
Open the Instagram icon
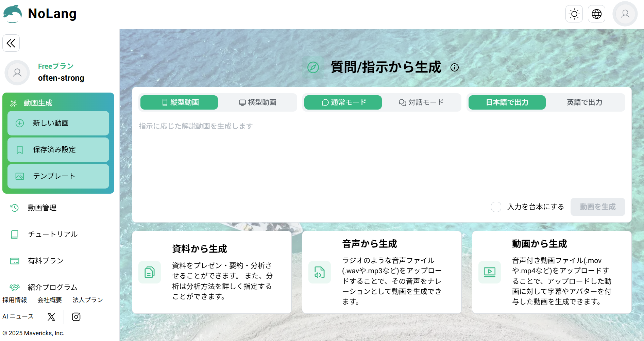click(75, 316)
